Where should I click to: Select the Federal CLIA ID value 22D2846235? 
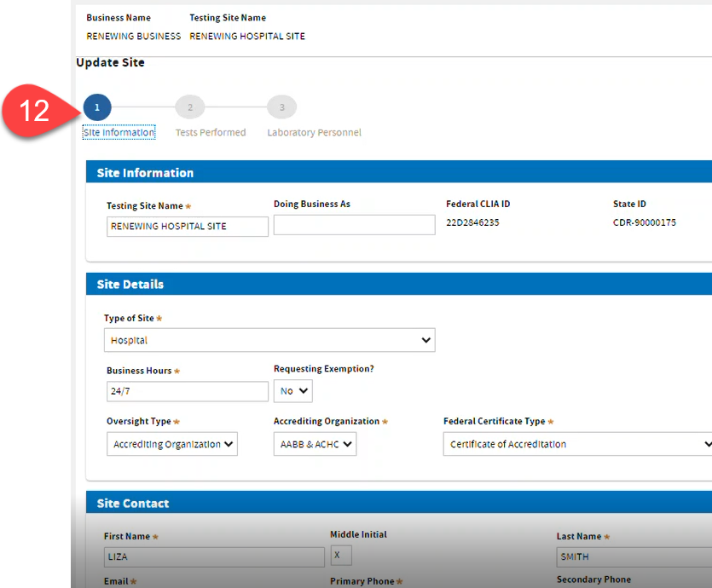pos(472,222)
